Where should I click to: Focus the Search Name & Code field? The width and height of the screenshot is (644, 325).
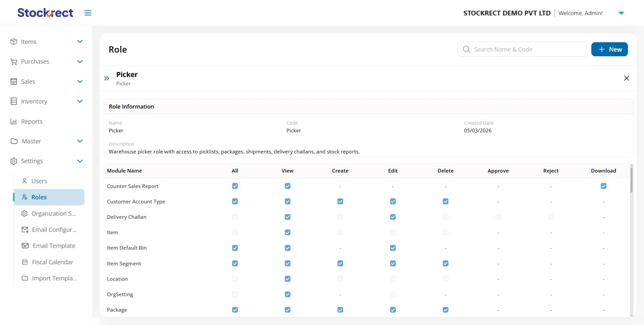(x=522, y=49)
